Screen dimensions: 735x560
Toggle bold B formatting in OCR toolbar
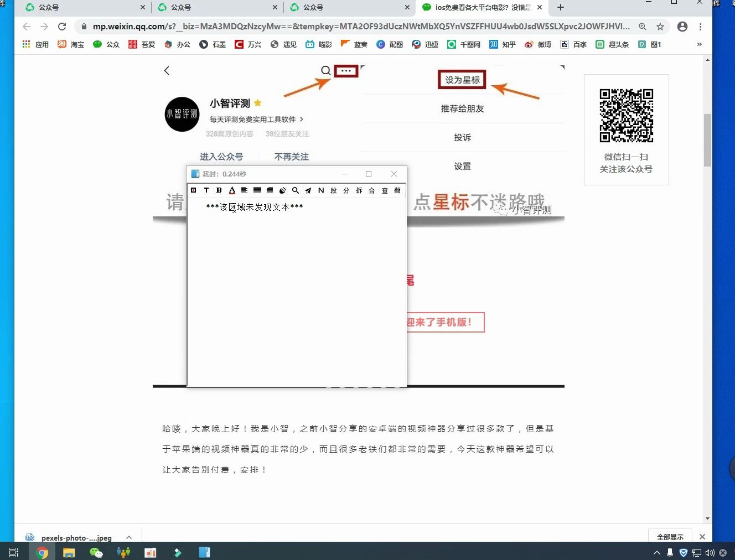click(219, 190)
